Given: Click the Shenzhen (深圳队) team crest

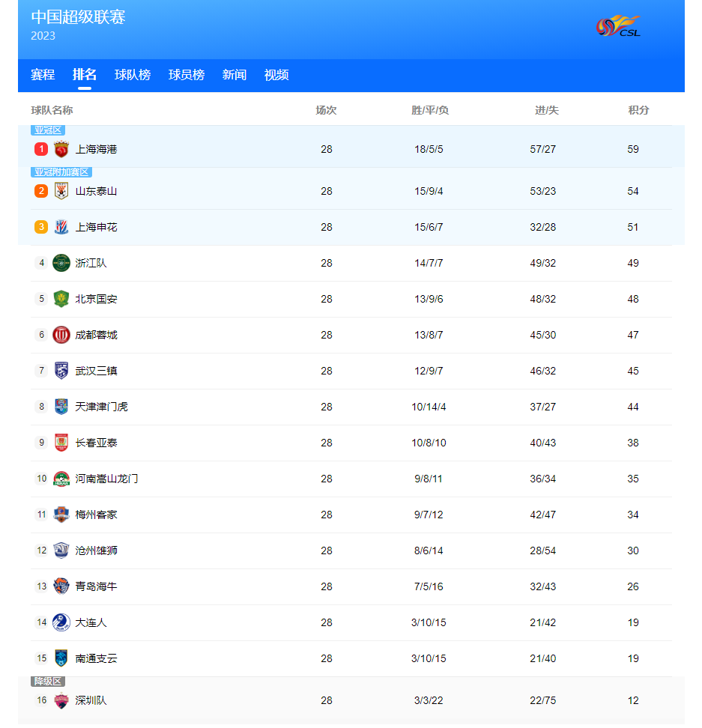Looking at the screenshot, I should (x=61, y=700).
